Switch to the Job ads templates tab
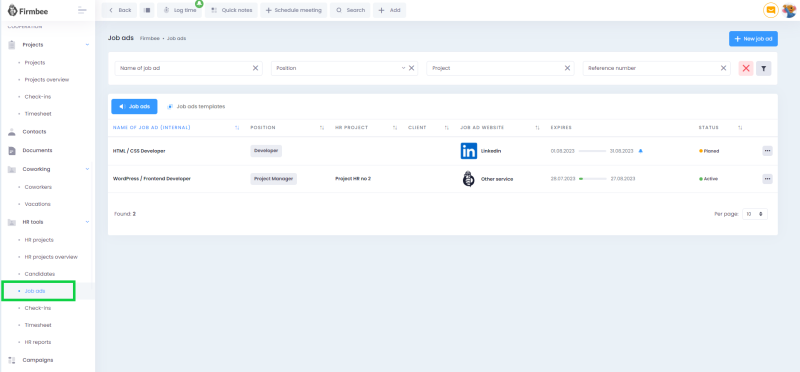Image resolution: width=800 pixels, height=372 pixels. [x=196, y=107]
